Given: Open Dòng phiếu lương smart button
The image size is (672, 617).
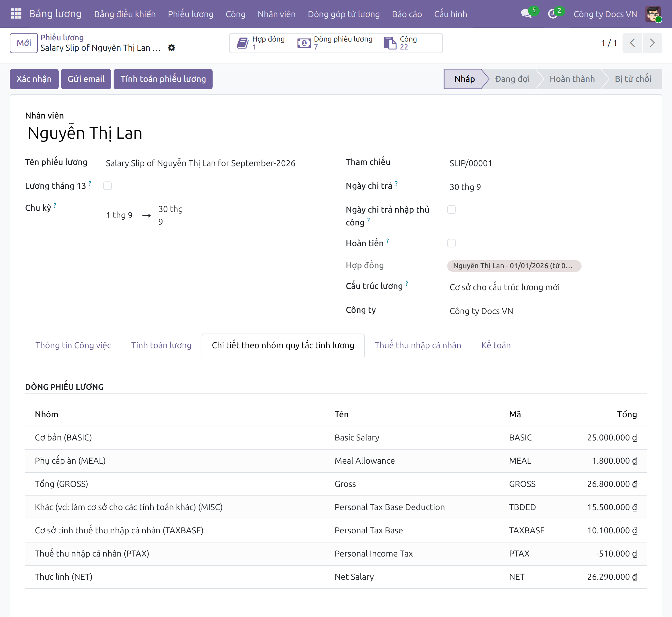Looking at the screenshot, I should click(x=336, y=43).
